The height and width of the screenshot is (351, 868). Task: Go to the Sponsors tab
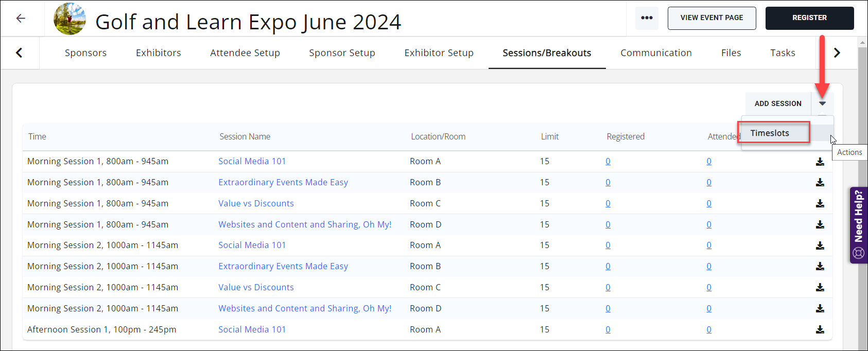pyautogui.click(x=85, y=53)
